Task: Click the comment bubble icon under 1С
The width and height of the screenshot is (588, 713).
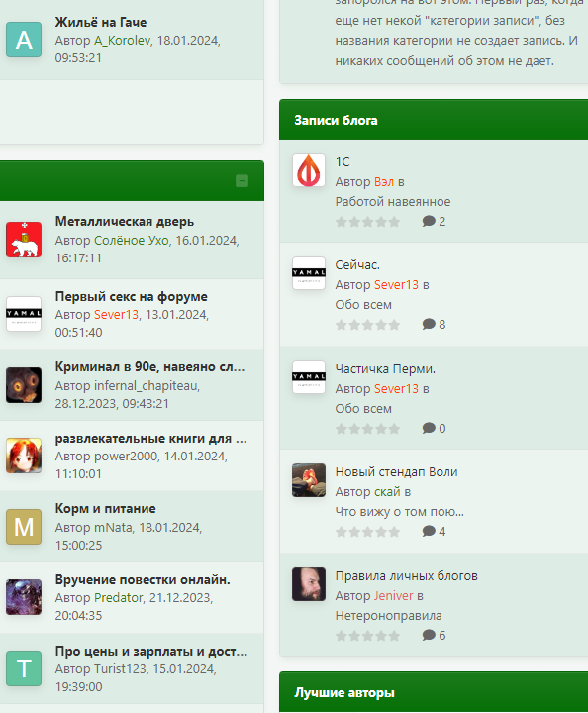Action: point(429,221)
